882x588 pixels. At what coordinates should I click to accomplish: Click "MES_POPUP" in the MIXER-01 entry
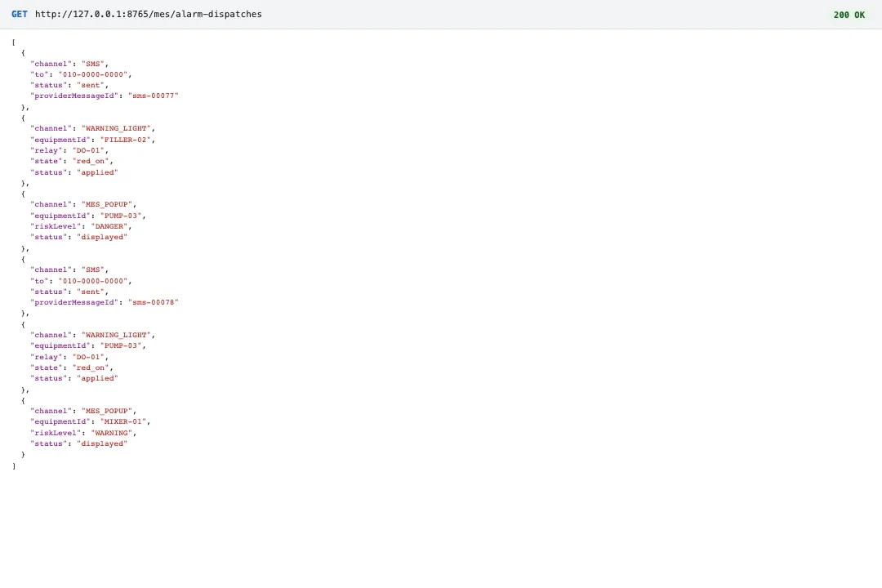point(107,411)
